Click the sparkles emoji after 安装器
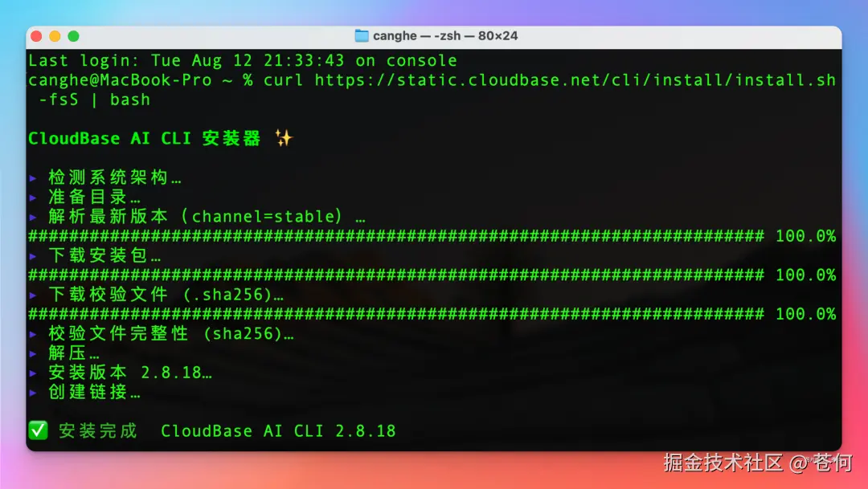 tap(284, 138)
